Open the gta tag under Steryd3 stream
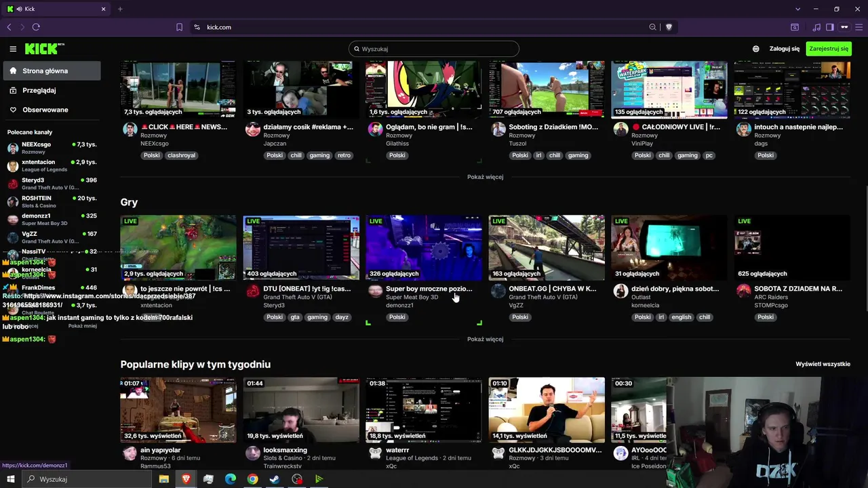The width and height of the screenshot is (868, 488). [295, 317]
